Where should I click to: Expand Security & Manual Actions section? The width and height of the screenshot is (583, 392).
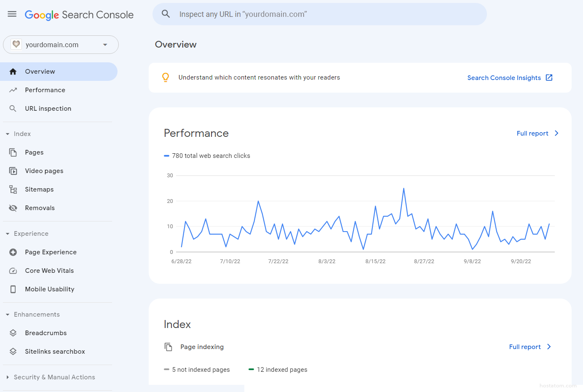[8, 377]
